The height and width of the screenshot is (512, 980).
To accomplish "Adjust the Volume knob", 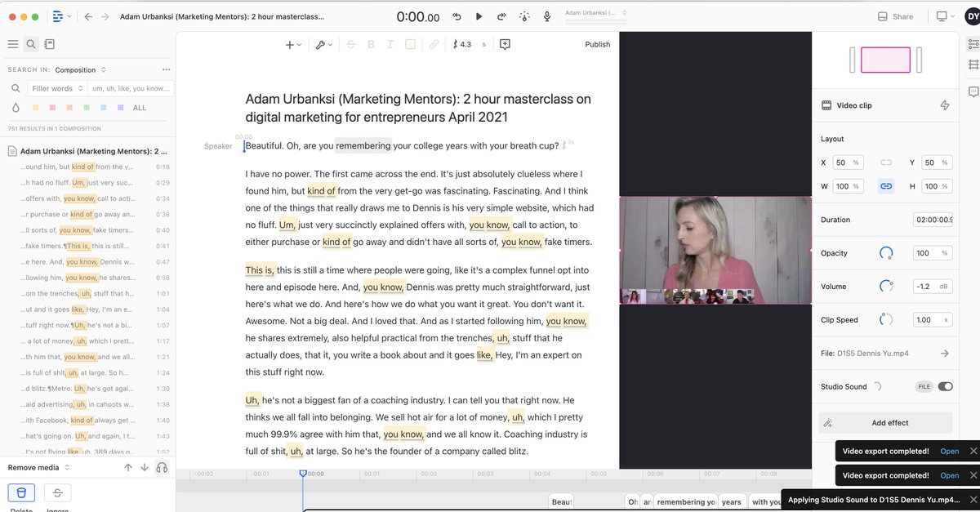I will pos(886,287).
